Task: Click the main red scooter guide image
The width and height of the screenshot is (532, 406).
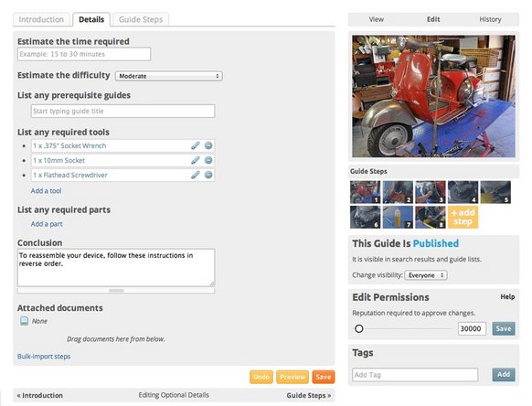Action: (x=433, y=96)
